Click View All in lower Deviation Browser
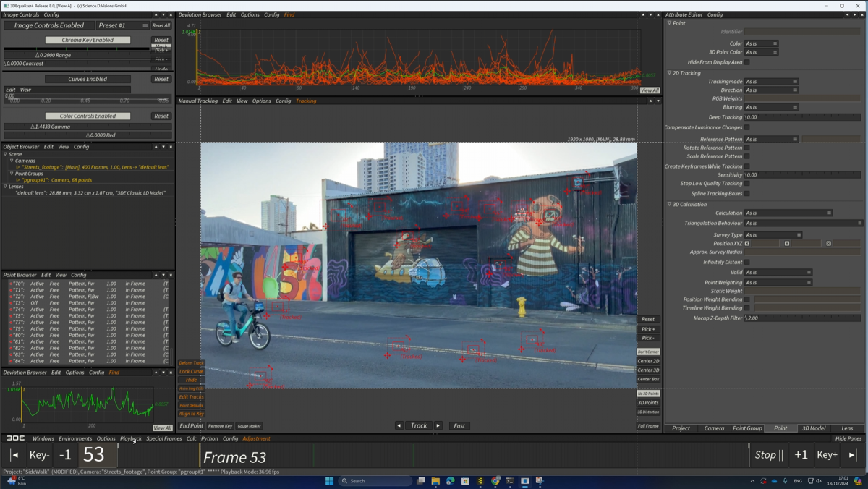Screen dimensions: 868x489 click(x=163, y=428)
